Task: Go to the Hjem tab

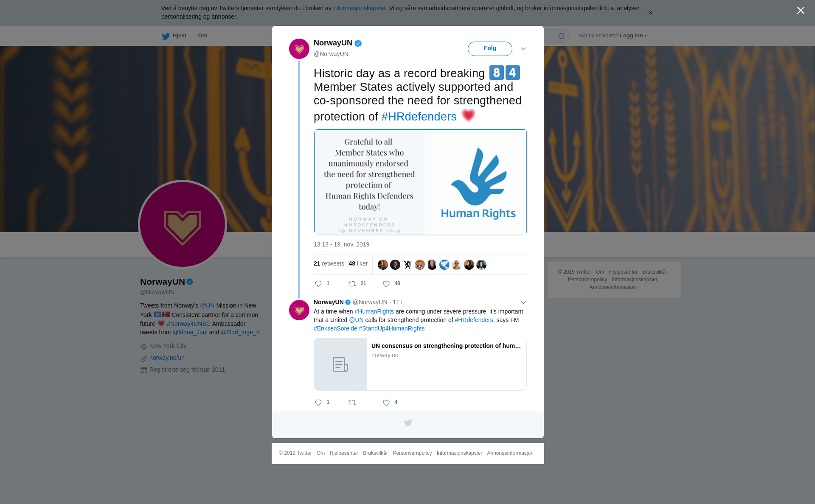Action: pos(174,36)
